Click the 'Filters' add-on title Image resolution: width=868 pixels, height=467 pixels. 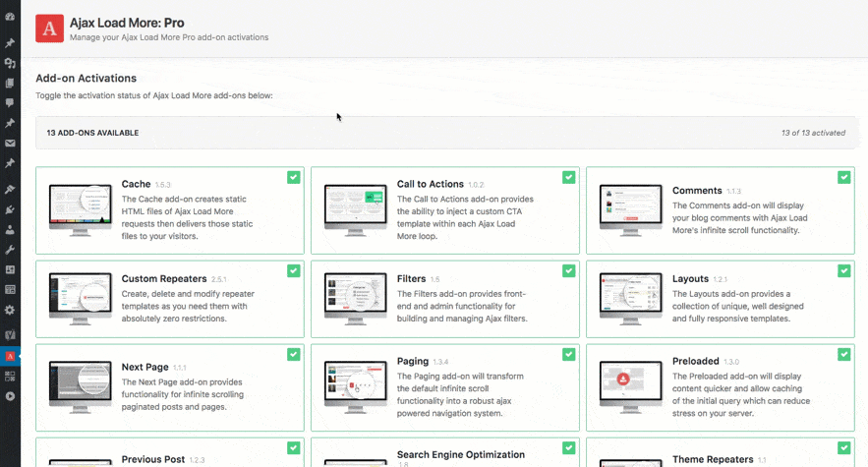point(411,278)
